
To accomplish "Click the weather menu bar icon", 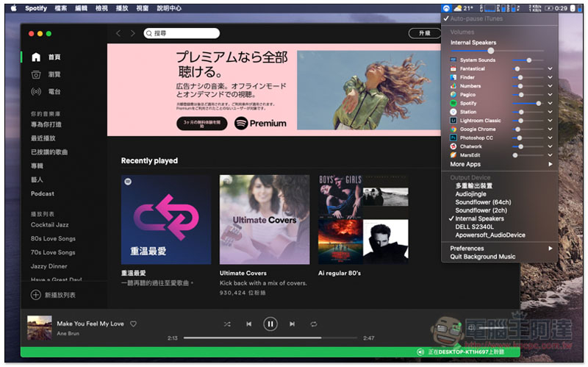I will 458,8.
